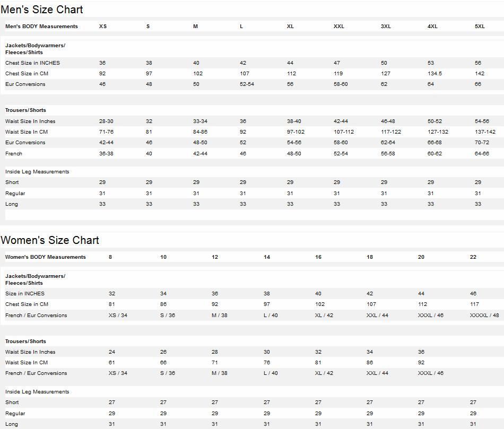504x429 pixels.
Task: Select men's Chest Size in CM label
Action: click(27, 74)
